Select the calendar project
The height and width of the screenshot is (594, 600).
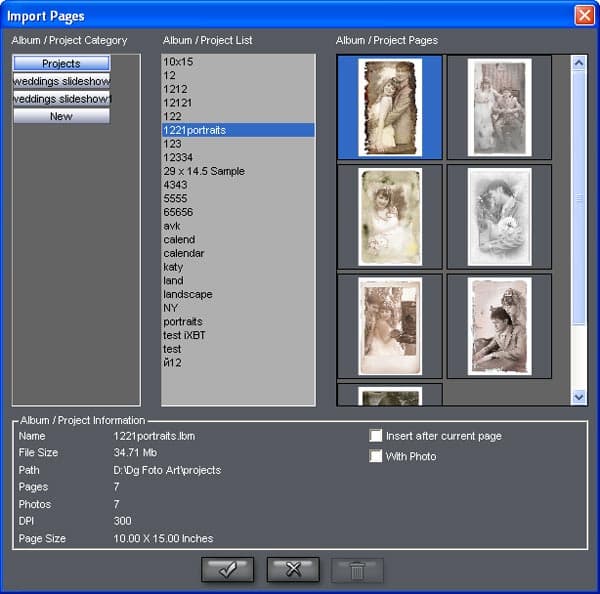click(x=238, y=253)
